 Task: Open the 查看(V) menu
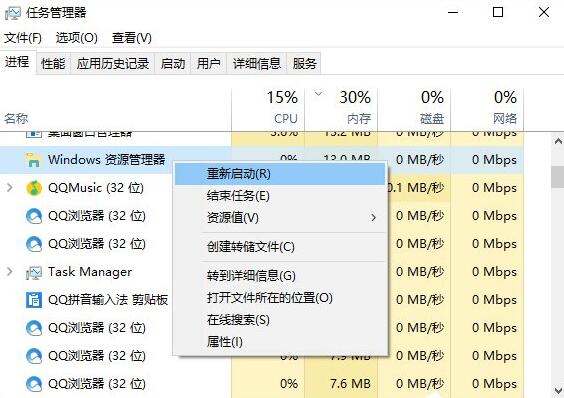132,38
